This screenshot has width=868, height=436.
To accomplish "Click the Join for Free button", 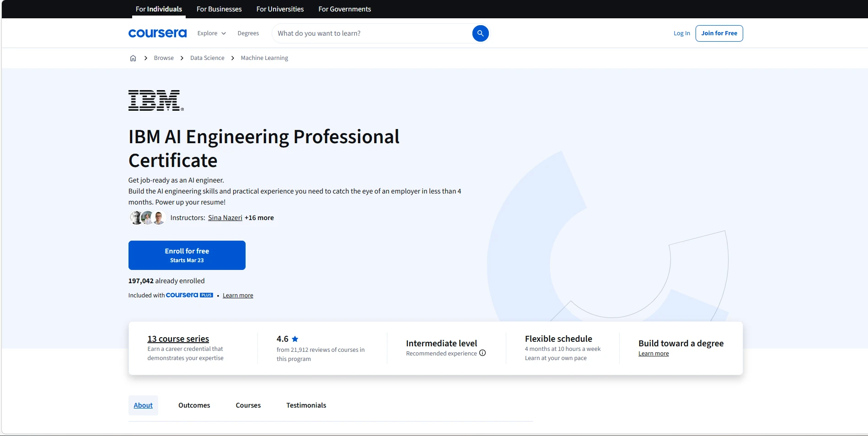I will (x=719, y=33).
